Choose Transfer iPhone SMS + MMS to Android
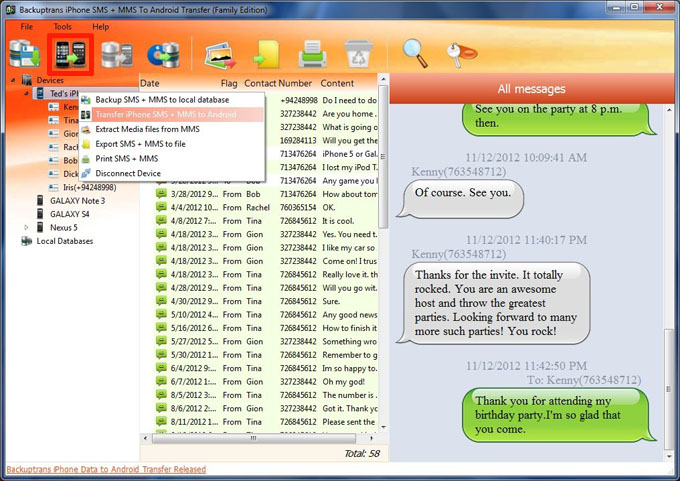 click(x=172, y=115)
